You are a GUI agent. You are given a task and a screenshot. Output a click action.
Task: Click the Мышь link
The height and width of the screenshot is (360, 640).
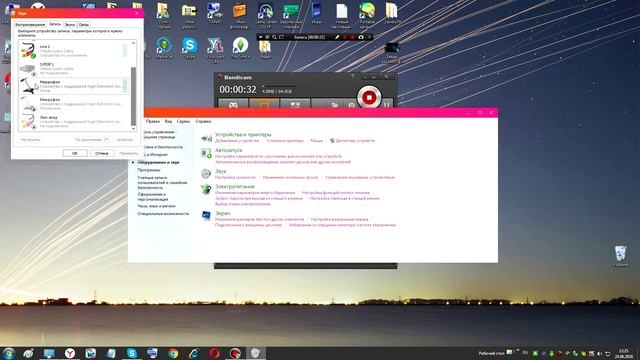(317, 140)
